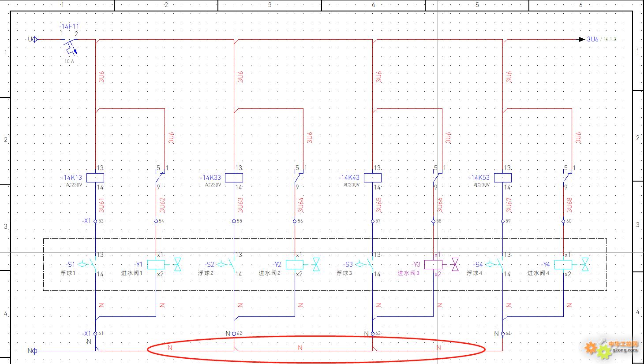644x364 pixels.
Task: Click neutral terminal 64
Action: click(502, 334)
